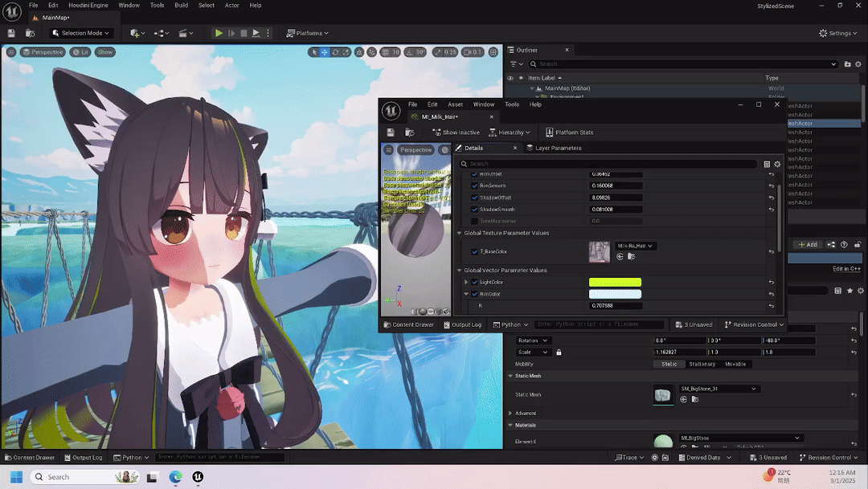Open the LightColor yellow-green color swatch
This screenshot has height=489, width=868.
point(615,282)
